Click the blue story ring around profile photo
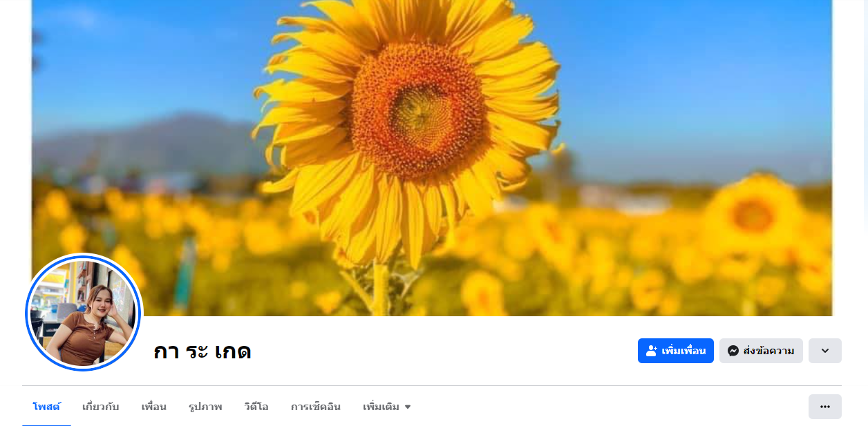The height and width of the screenshot is (426, 868). pyautogui.click(x=83, y=256)
